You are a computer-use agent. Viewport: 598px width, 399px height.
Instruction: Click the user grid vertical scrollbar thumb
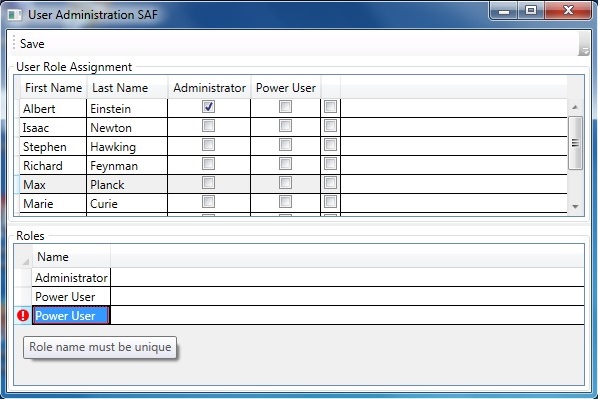coord(575,143)
